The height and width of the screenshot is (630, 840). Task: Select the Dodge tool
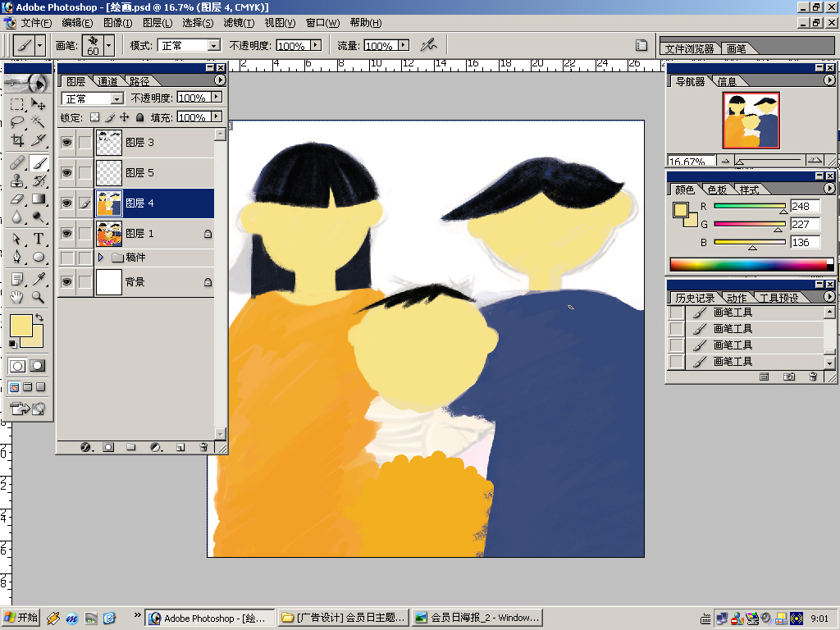click(x=38, y=217)
